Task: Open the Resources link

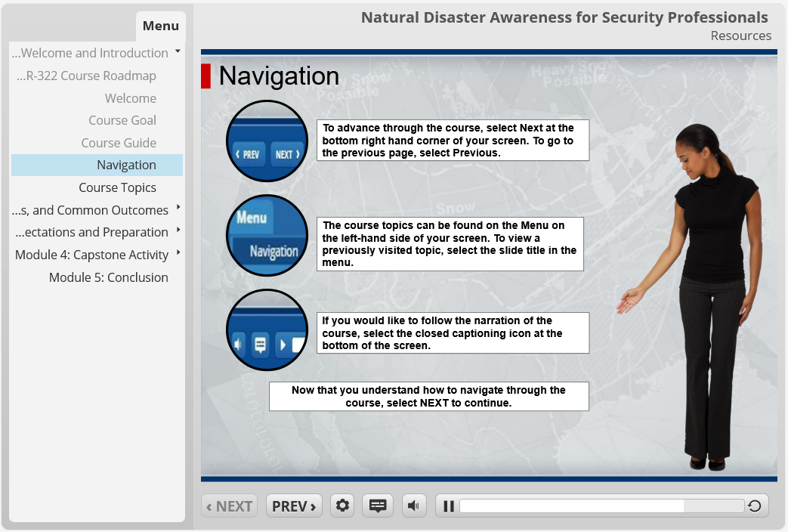Action: point(740,36)
